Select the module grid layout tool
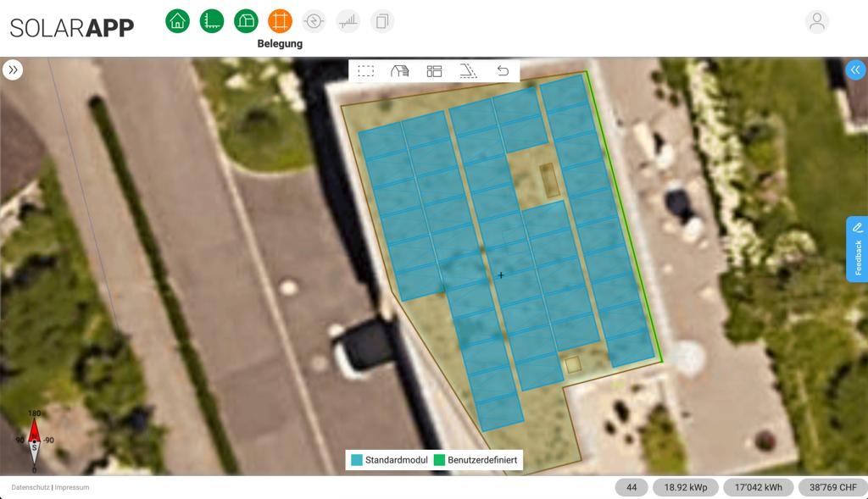 pos(434,71)
